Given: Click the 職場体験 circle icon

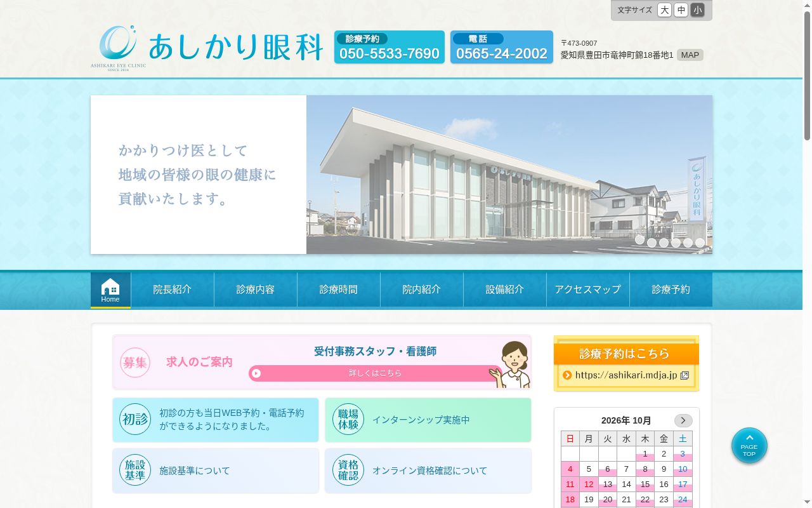Looking at the screenshot, I should [x=348, y=420].
